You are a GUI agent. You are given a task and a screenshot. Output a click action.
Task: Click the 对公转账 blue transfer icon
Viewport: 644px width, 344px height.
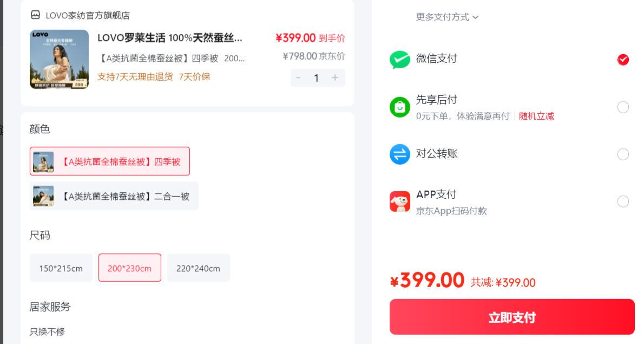click(x=399, y=154)
